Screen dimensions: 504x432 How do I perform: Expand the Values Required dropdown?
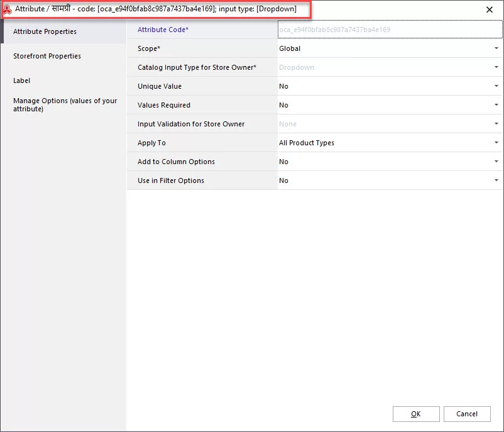tap(496, 105)
